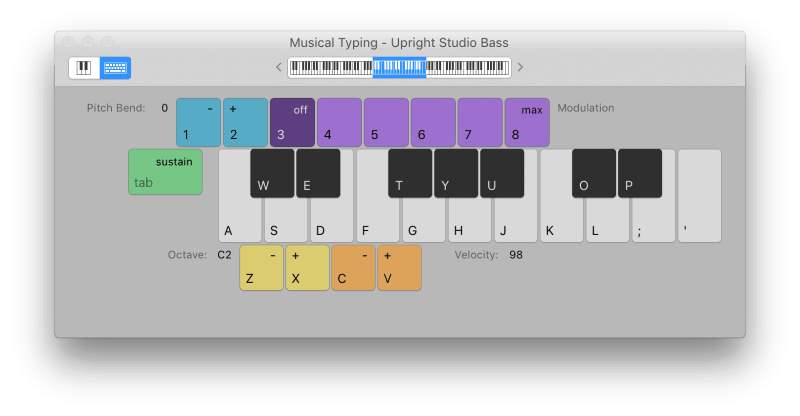Viewport: 800px width, 416px height.
Task: Shift keyboard range left with the arrow
Action: [279, 67]
